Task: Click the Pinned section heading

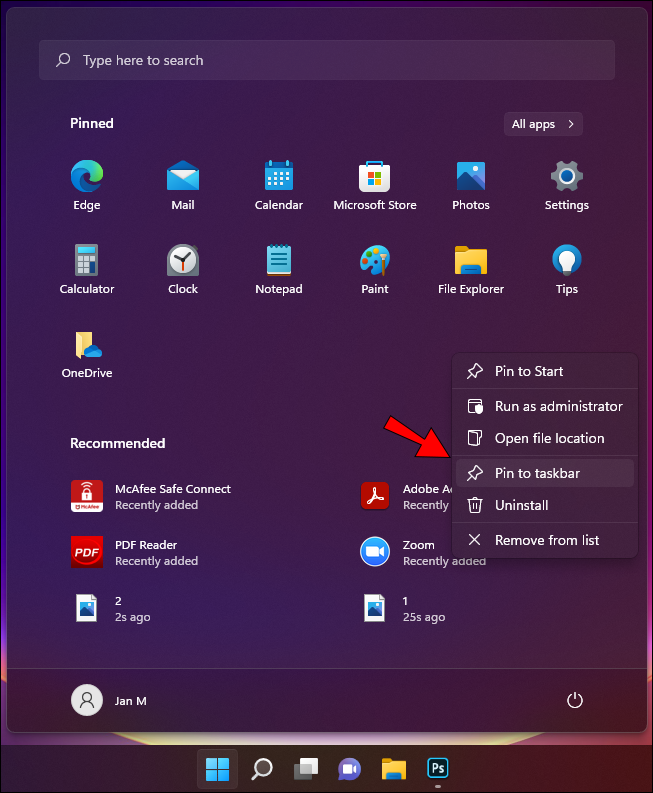Action: click(x=92, y=123)
